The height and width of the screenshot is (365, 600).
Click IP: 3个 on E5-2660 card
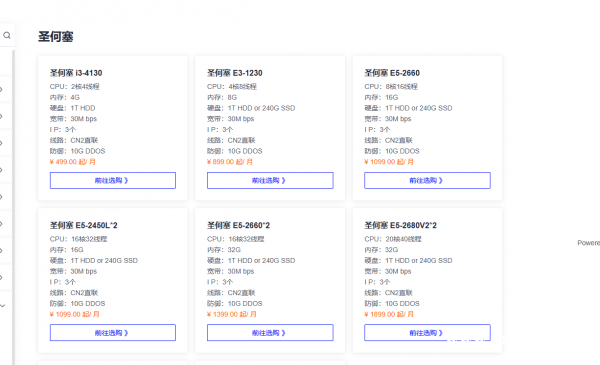(377, 129)
